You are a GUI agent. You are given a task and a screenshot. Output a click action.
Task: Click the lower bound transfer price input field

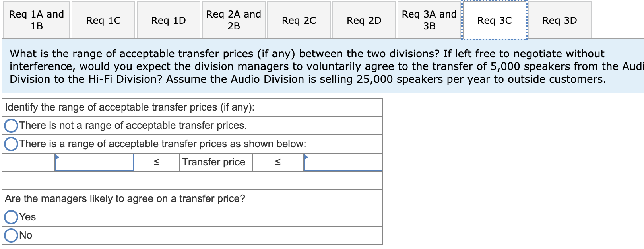click(94, 162)
